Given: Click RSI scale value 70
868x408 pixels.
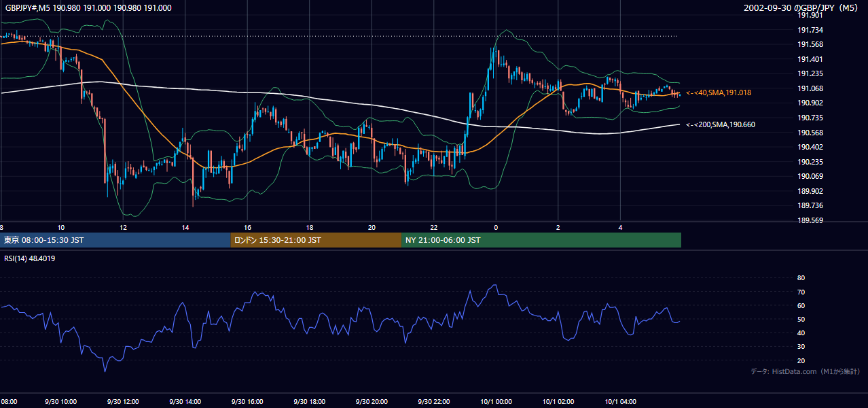Looking at the screenshot, I should click(801, 292).
